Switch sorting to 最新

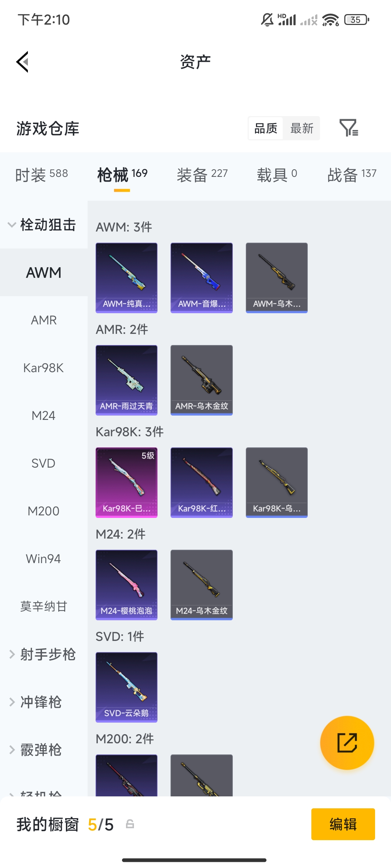pyautogui.click(x=302, y=128)
